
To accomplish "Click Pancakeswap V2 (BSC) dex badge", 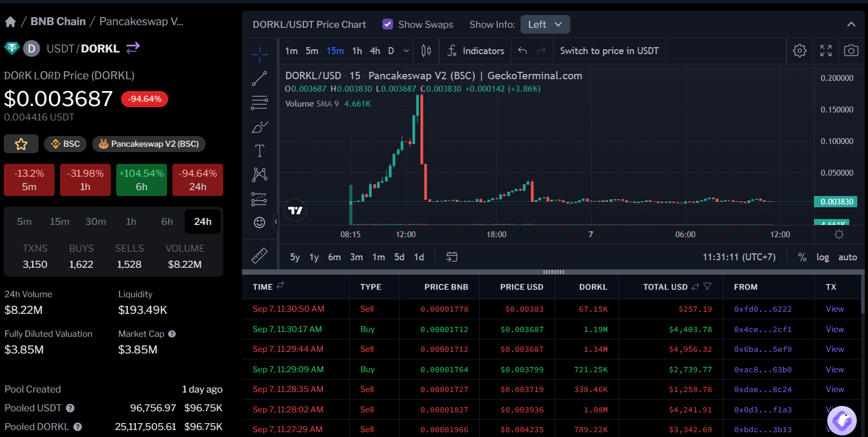I will click(x=149, y=144).
